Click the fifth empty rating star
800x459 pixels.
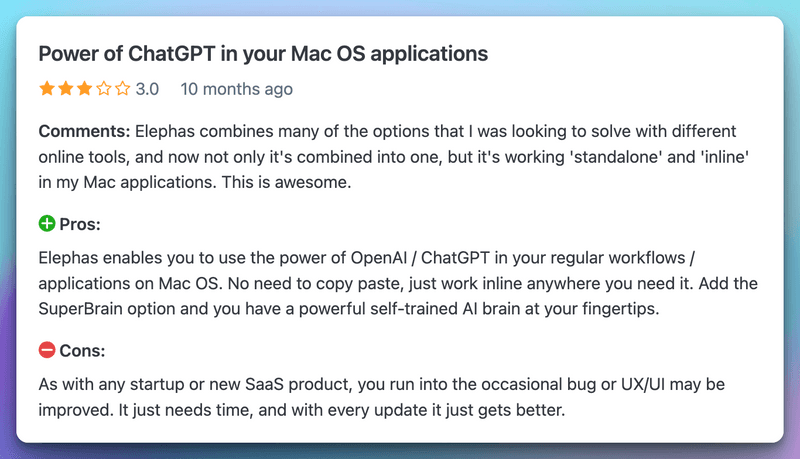pyautogui.click(x=123, y=89)
